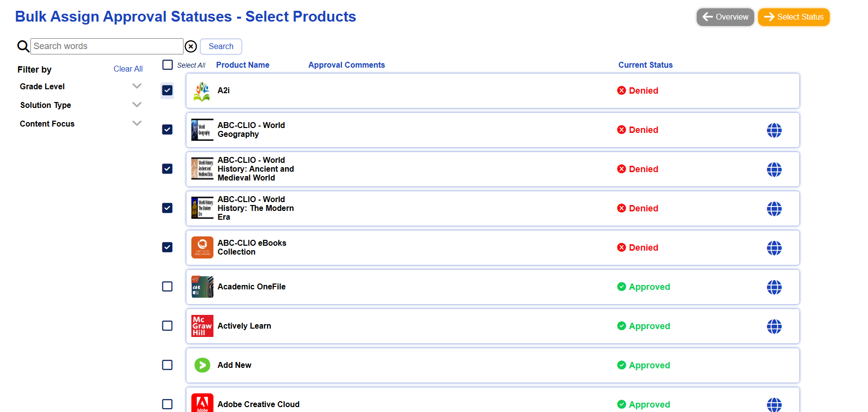Image resolution: width=868 pixels, height=412 pixels.
Task: Click the Search button
Action: pyautogui.click(x=221, y=46)
